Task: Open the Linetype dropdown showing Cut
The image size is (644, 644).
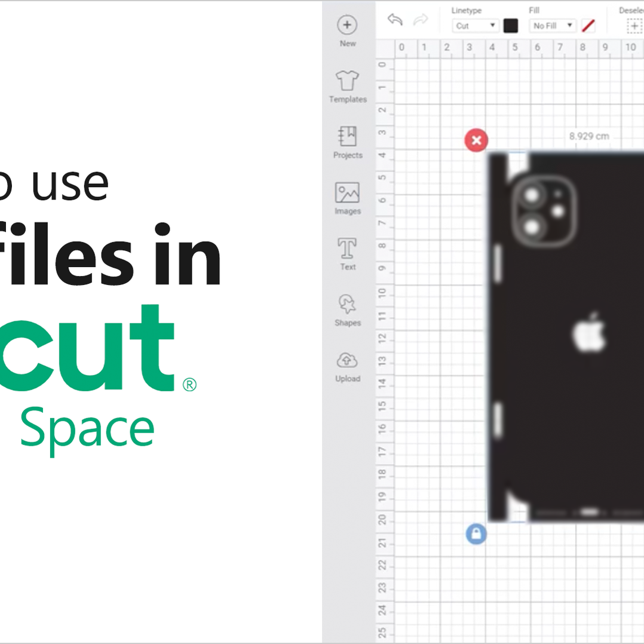Action: [475, 26]
